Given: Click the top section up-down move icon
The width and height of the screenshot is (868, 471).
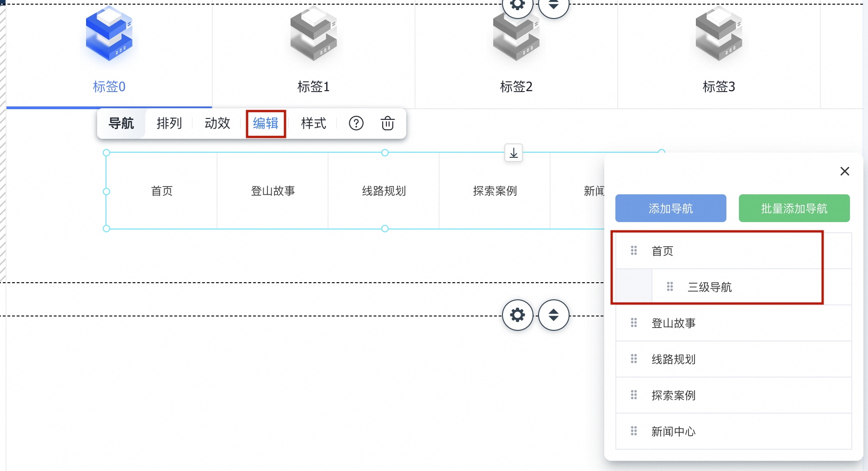Looking at the screenshot, I should (x=554, y=6).
